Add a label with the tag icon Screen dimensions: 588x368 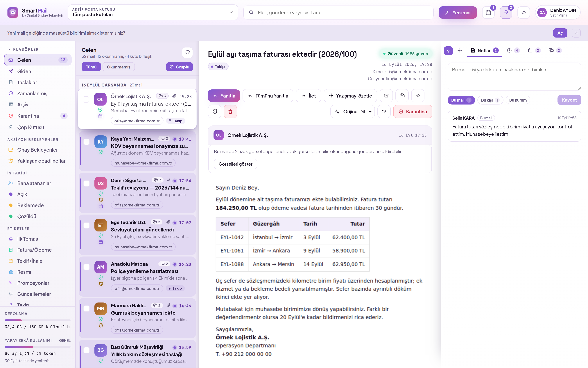418,96
